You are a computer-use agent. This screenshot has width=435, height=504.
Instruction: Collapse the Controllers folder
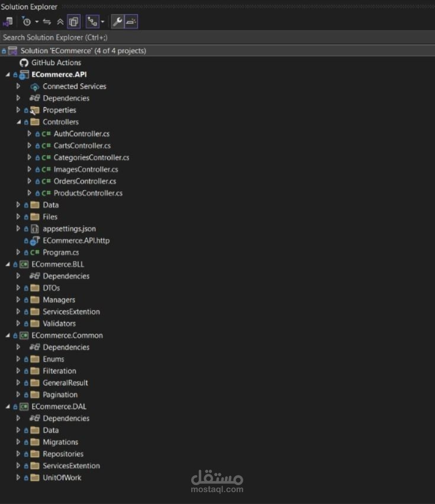pyautogui.click(x=19, y=122)
